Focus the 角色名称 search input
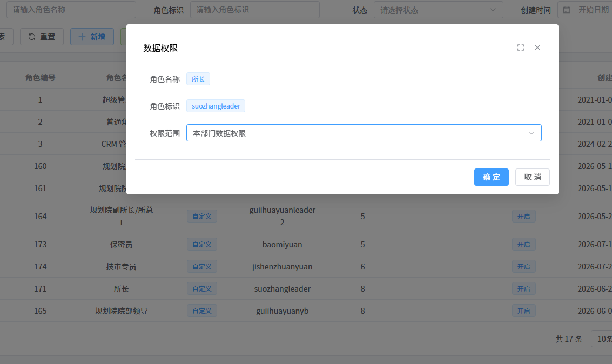The height and width of the screenshot is (364, 612). coord(71,10)
